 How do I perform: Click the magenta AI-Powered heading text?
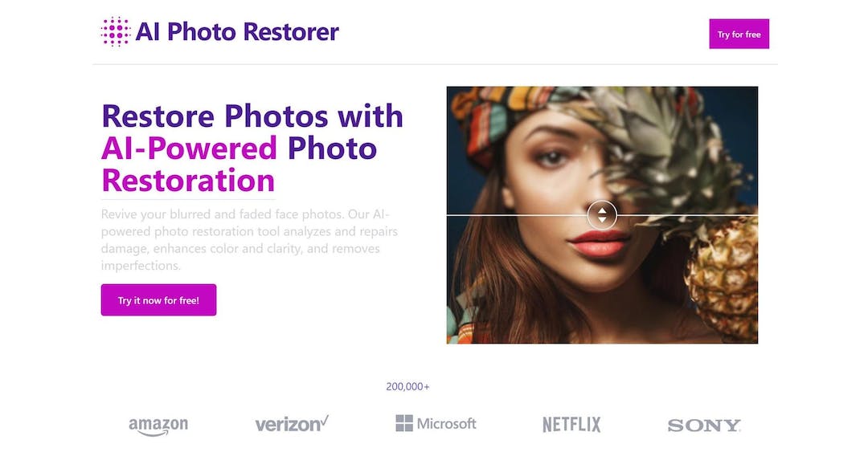pyautogui.click(x=190, y=149)
